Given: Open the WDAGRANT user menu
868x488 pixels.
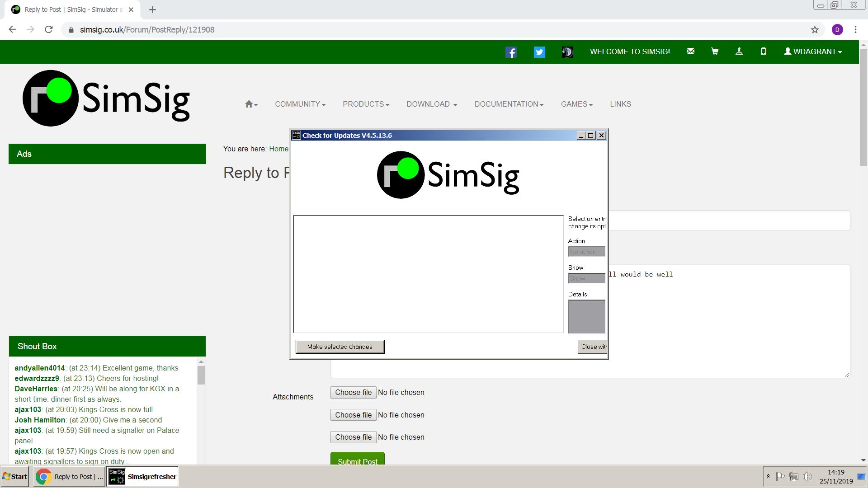Looking at the screenshot, I should click(813, 52).
